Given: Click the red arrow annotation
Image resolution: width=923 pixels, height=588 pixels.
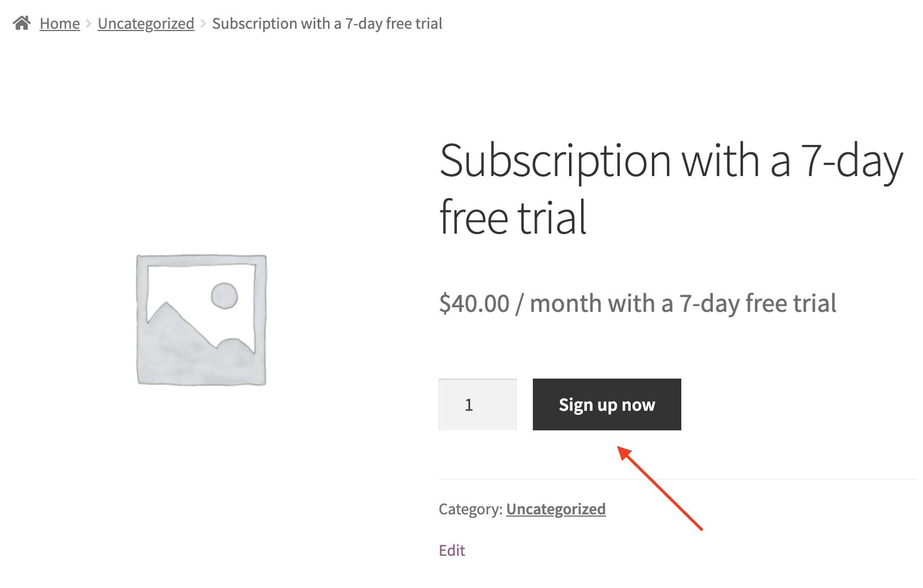Looking at the screenshot, I should point(660,488).
